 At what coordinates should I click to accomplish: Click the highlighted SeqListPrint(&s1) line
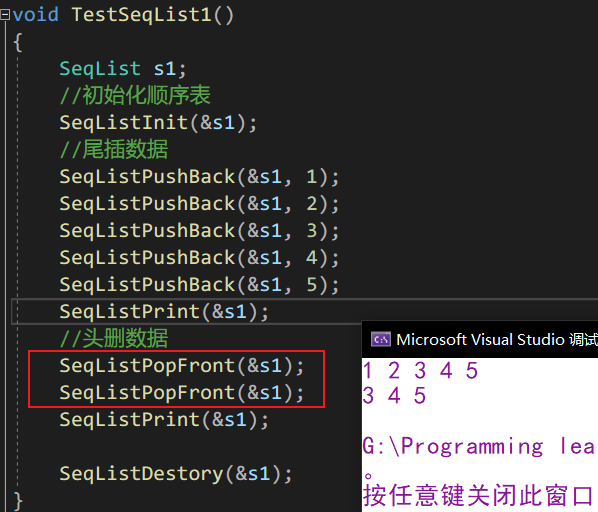(x=164, y=312)
